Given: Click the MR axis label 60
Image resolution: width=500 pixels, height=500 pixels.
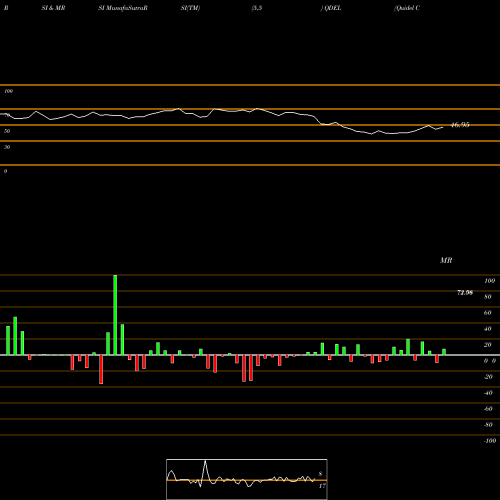Looking at the screenshot, I should point(488,313).
